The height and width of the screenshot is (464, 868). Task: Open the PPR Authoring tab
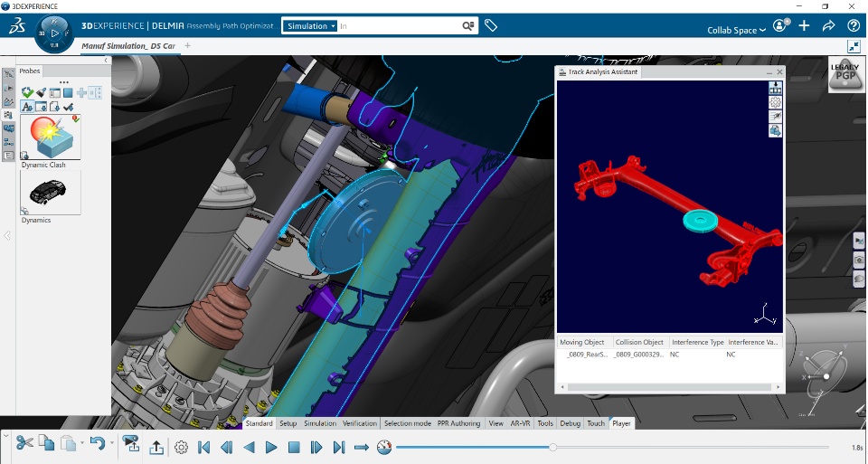click(x=459, y=423)
